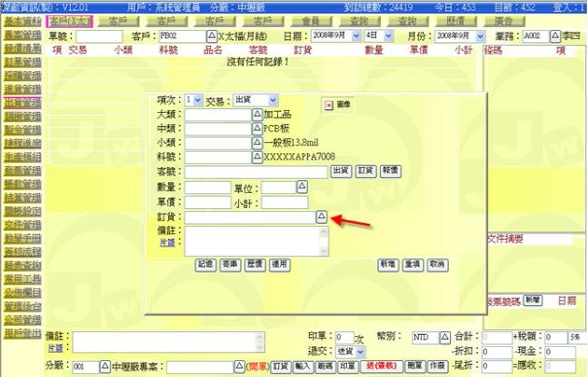The height and width of the screenshot is (377, 588).
Task: Click the 備註 textarea scrollbar in dialog
Action: click(x=324, y=240)
